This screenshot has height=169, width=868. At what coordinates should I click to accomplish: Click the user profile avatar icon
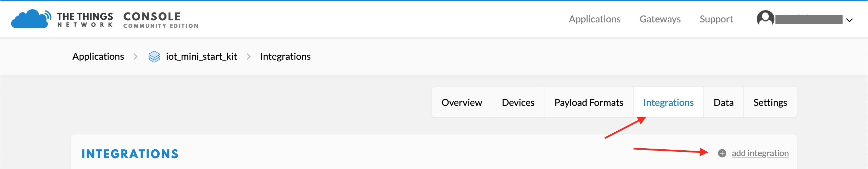click(x=765, y=19)
